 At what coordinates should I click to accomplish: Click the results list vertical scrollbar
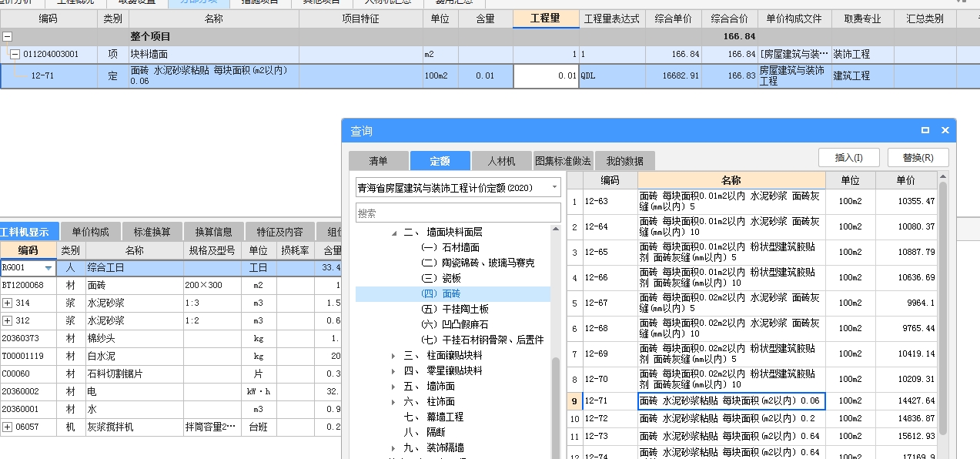943,308
